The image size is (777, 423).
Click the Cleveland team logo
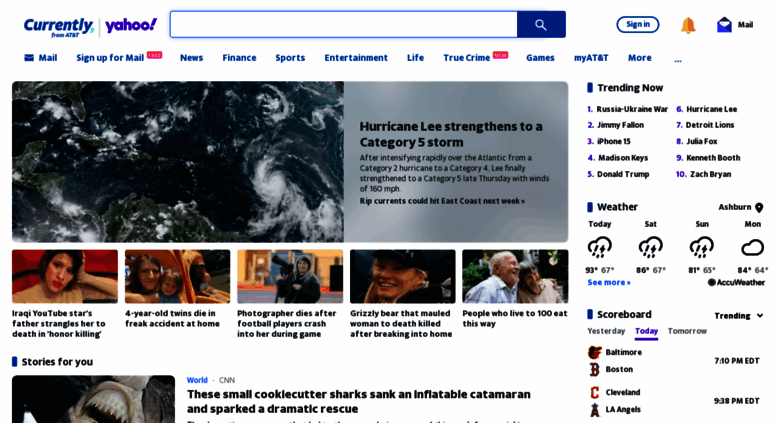click(595, 392)
